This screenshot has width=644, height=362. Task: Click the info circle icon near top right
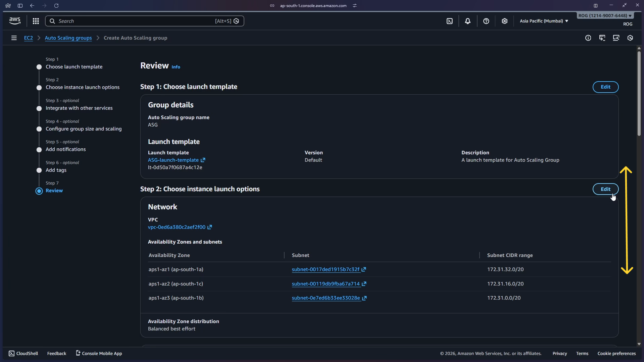point(588,38)
